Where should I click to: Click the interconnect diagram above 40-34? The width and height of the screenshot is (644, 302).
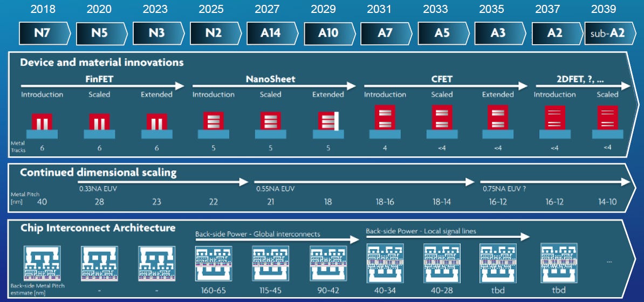385,263
